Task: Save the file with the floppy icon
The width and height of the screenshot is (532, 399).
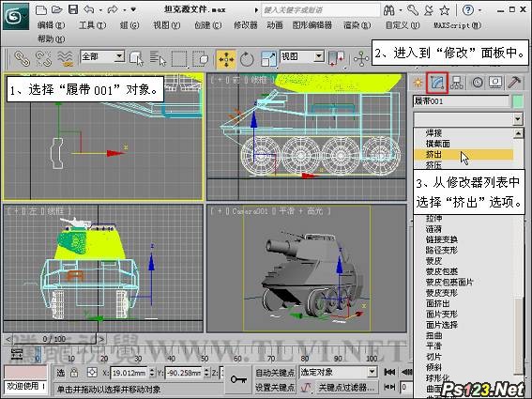Action: point(73,9)
